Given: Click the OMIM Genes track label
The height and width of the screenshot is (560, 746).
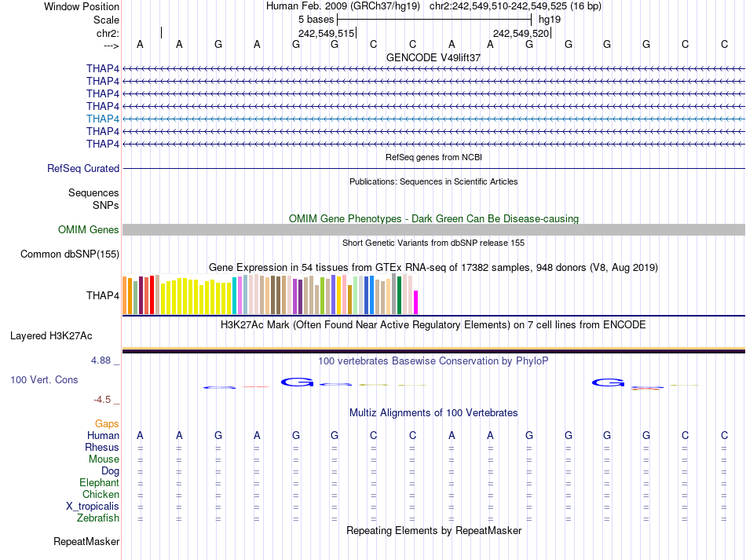Looking at the screenshot, I should click(89, 230).
